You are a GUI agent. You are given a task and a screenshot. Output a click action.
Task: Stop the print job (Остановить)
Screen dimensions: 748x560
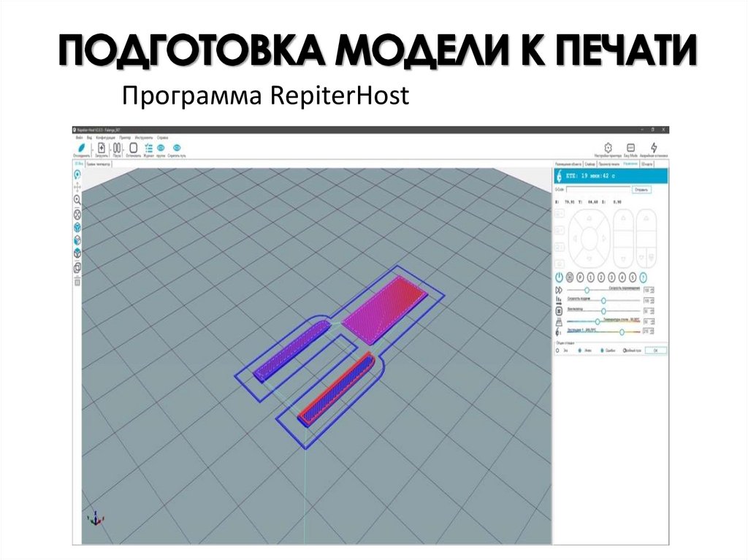[x=134, y=148]
